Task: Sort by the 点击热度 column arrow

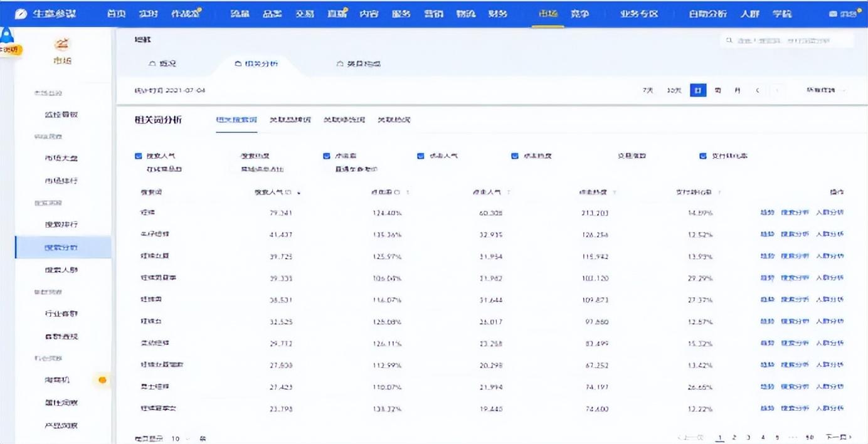Action: (x=614, y=193)
